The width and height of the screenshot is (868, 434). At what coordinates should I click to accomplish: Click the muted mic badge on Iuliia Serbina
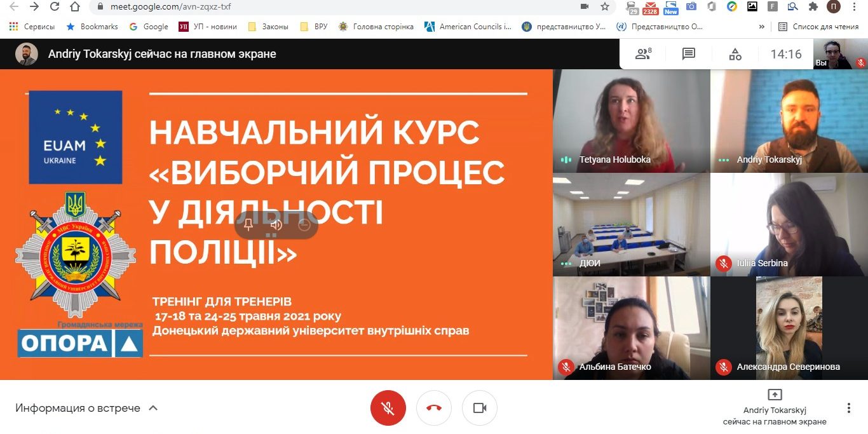(x=723, y=263)
